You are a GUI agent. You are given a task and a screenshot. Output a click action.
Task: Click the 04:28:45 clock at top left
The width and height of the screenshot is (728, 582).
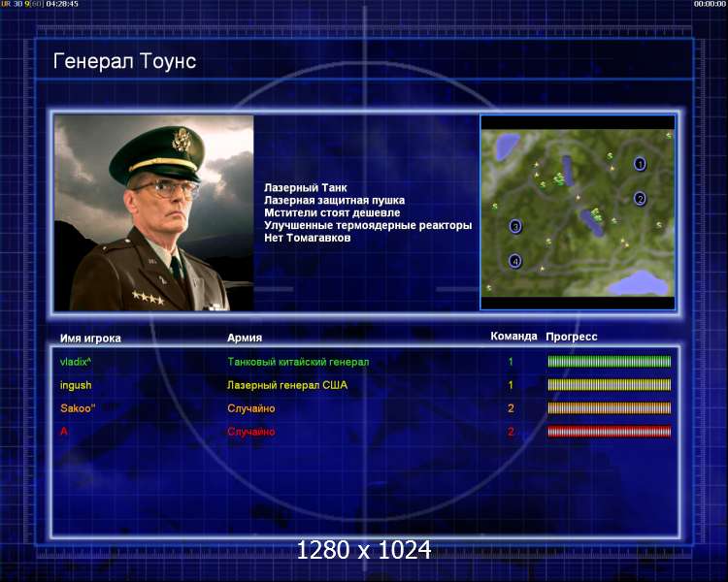click(x=62, y=4)
